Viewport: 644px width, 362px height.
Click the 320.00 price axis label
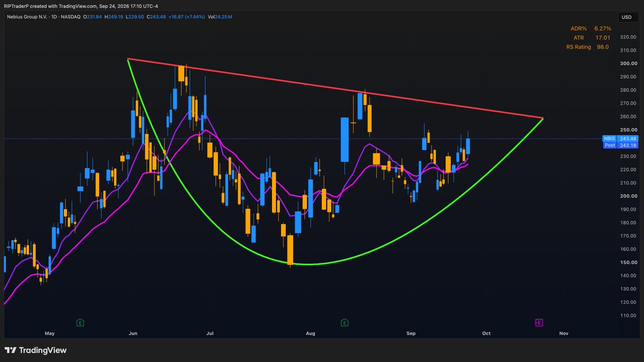click(627, 37)
